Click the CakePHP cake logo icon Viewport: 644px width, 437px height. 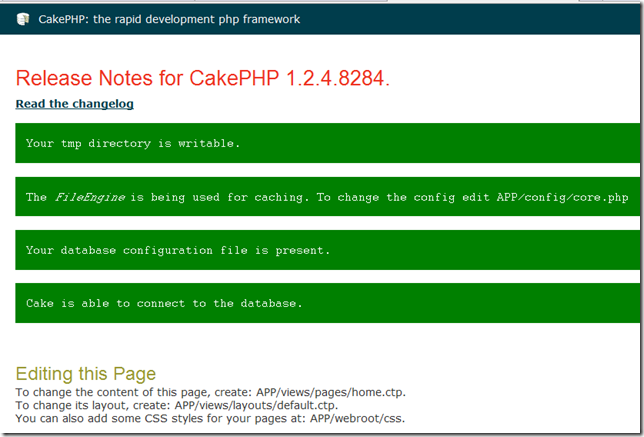pos(23,19)
